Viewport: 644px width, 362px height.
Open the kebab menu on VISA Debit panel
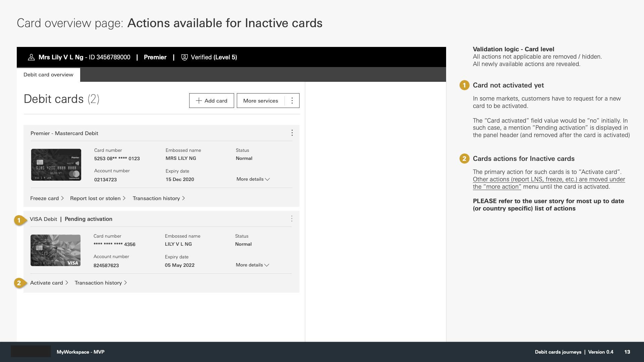tap(292, 219)
